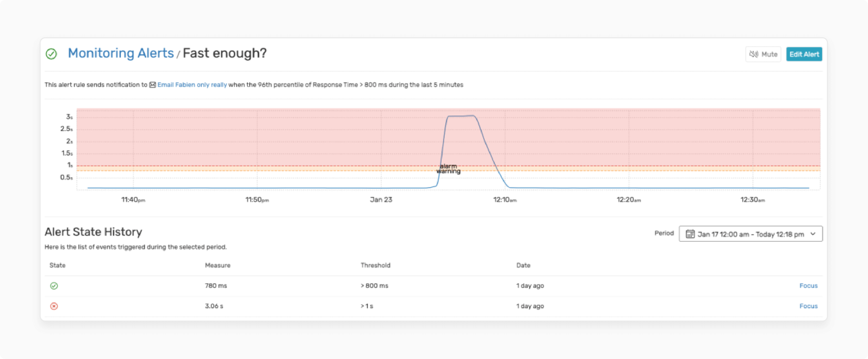
Task: Click the alarm threshold label on chart
Action: coord(448,166)
